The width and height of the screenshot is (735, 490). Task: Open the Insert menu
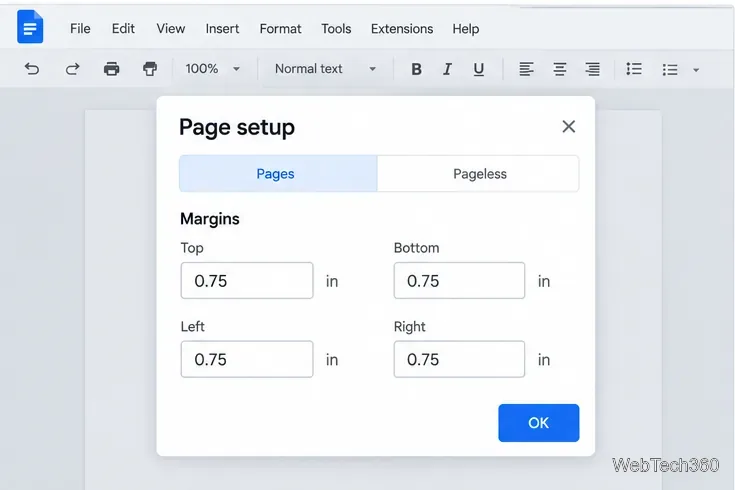click(x=222, y=29)
